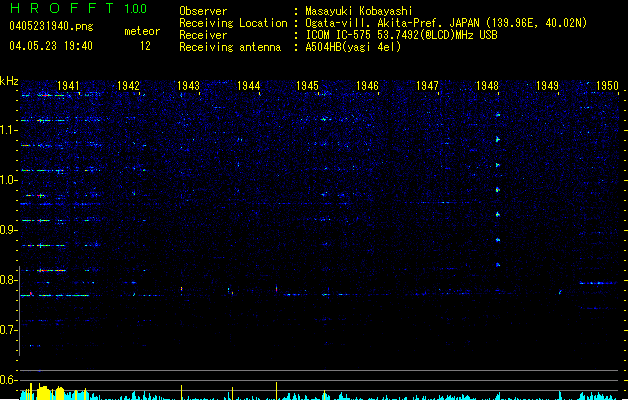The width and height of the screenshot is (629, 400).
Task: Click the HROFFT 1.0.0 title text
Action: [78, 8]
